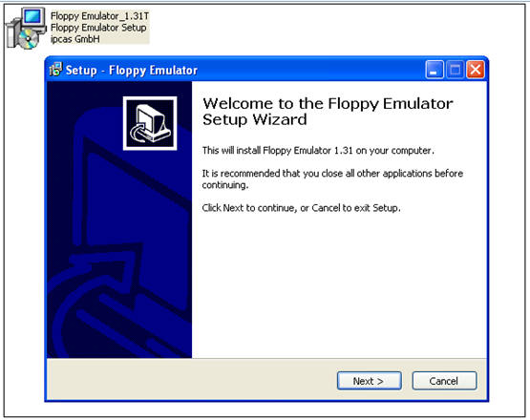
Task: Click the disabled maximize button
Action: coord(455,70)
